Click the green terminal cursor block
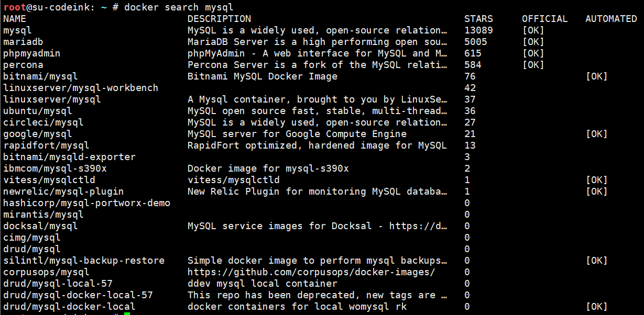 127,313
